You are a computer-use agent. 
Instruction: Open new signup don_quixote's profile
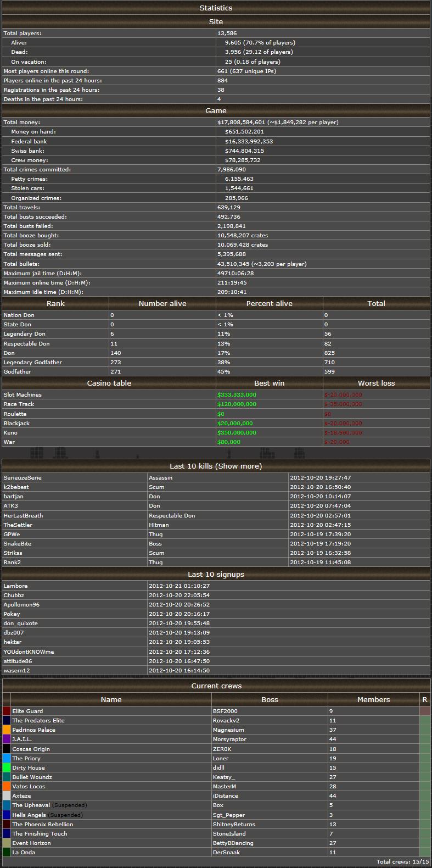(21, 623)
